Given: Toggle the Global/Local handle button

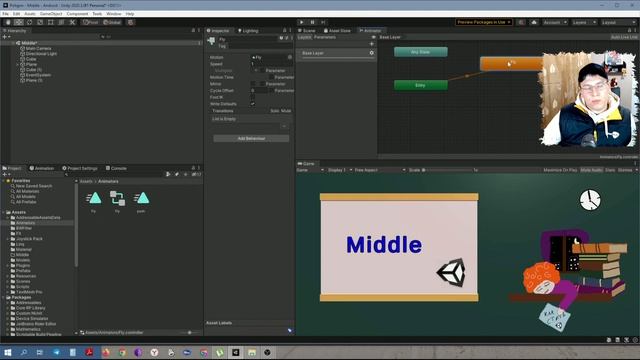Looking at the screenshot, I should (x=112, y=22).
